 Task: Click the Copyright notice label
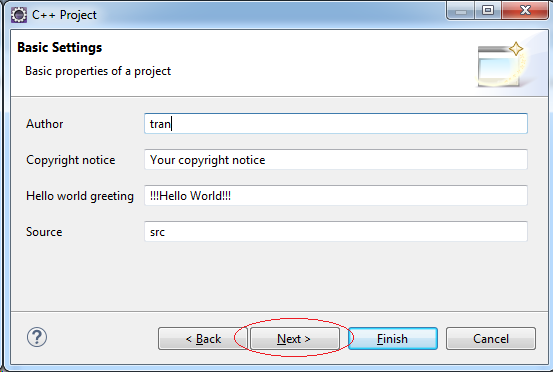(x=71, y=160)
